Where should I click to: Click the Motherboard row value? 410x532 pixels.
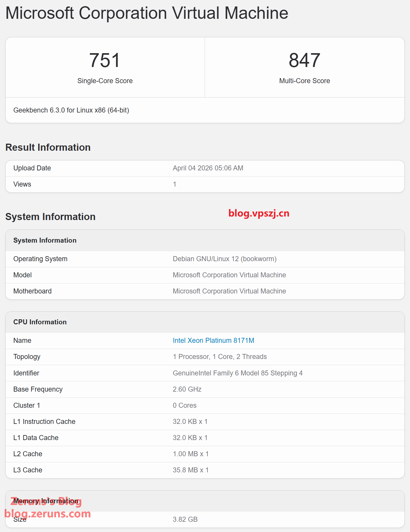point(229,291)
